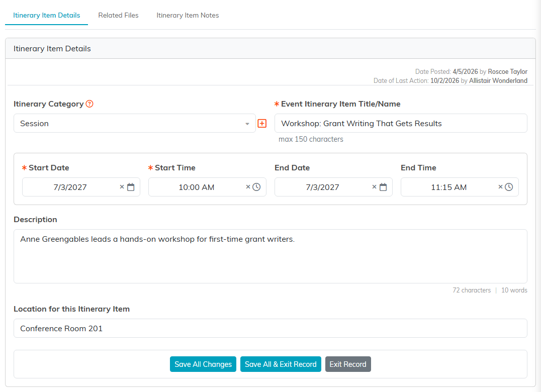Click the End Date label
The width and height of the screenshot is (541, 392).
click(x=292, y=167)
